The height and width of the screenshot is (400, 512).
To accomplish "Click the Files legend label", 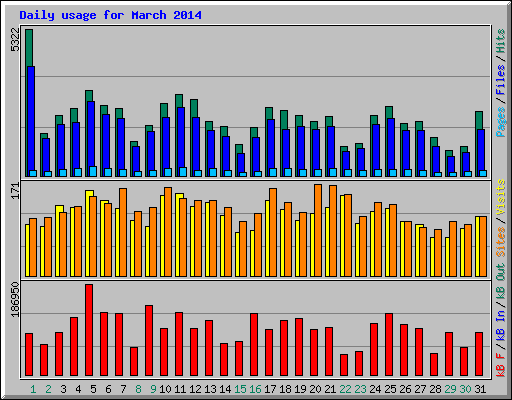I will (501, 80).
